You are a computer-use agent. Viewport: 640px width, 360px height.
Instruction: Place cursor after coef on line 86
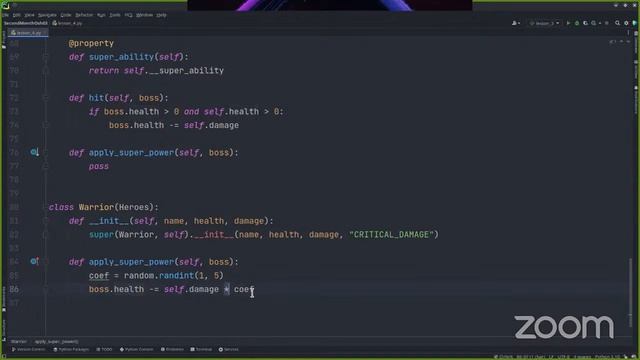(x=254, y=289)
